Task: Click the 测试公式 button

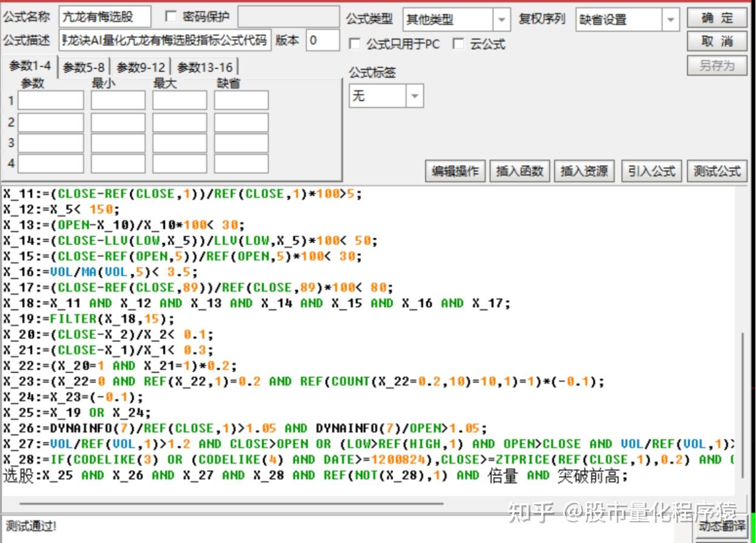Action: pos(717,171)
